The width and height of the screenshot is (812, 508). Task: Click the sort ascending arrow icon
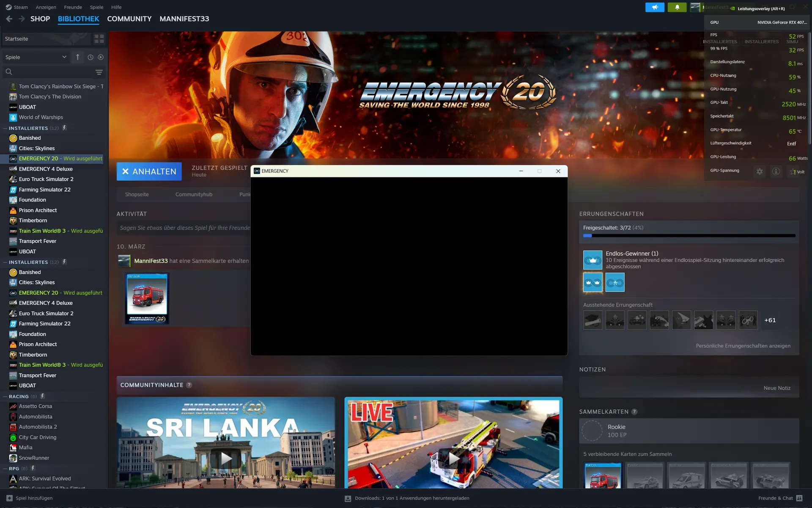tap(77, 57)
